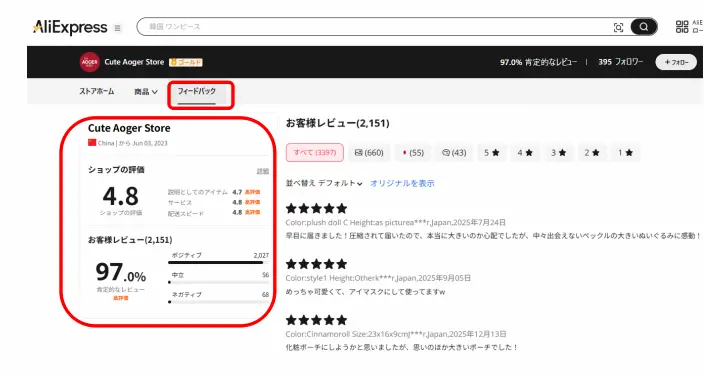Click review text めっちゃ可愛くて

coord(366,292)
